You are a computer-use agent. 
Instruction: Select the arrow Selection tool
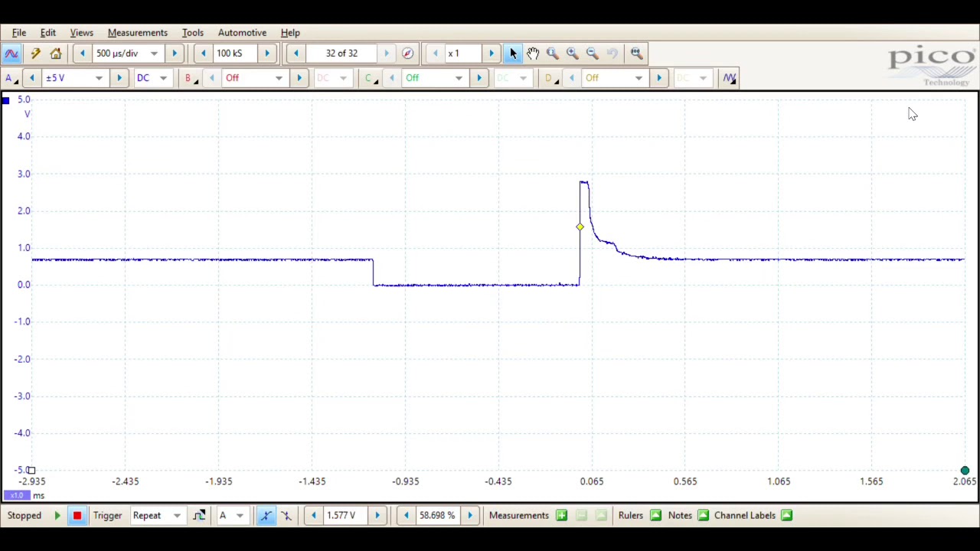[x=513, y=54]
